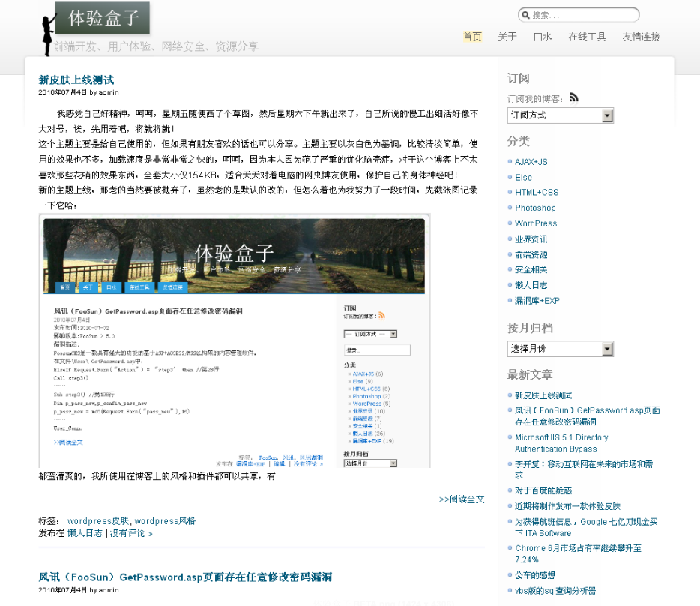Open the 漏洞库+EXP category
This screenshot has width=700, height=606.
pos(537,301)
